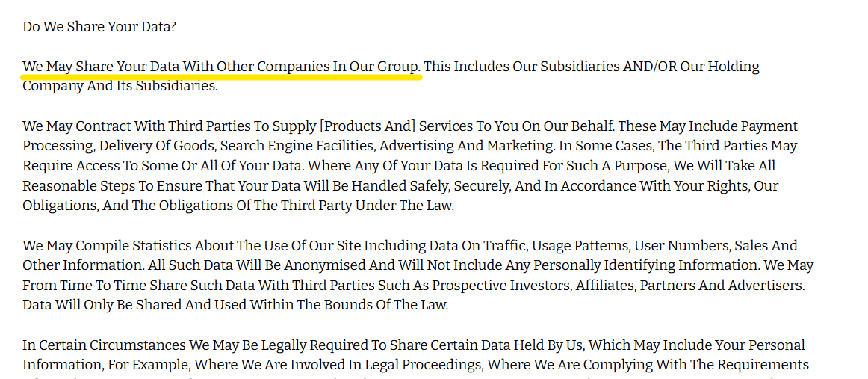This screenshot has width=868, height=379.
Task: Click 'In Certain Circumstances' paragraph opening
Action: [x=104, y=346]
